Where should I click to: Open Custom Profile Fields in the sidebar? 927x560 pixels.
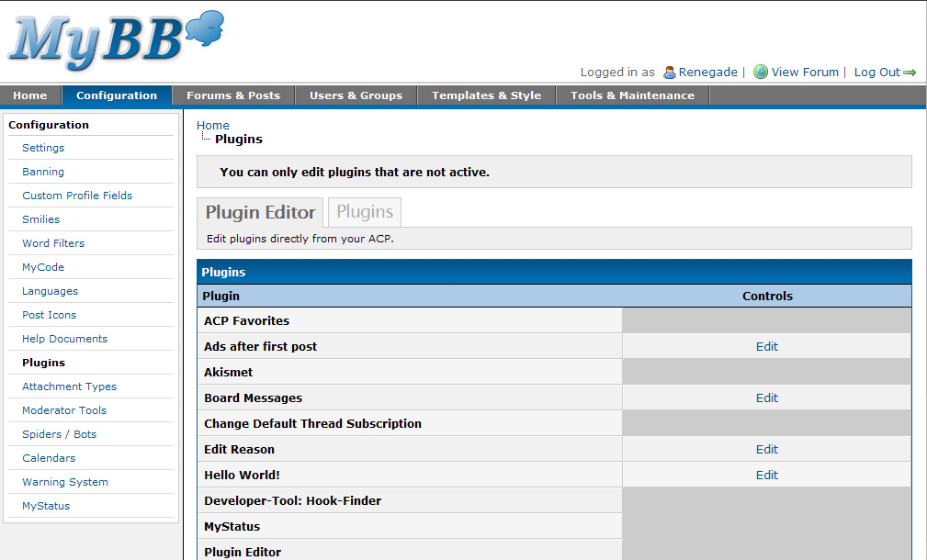pos(77,196)
